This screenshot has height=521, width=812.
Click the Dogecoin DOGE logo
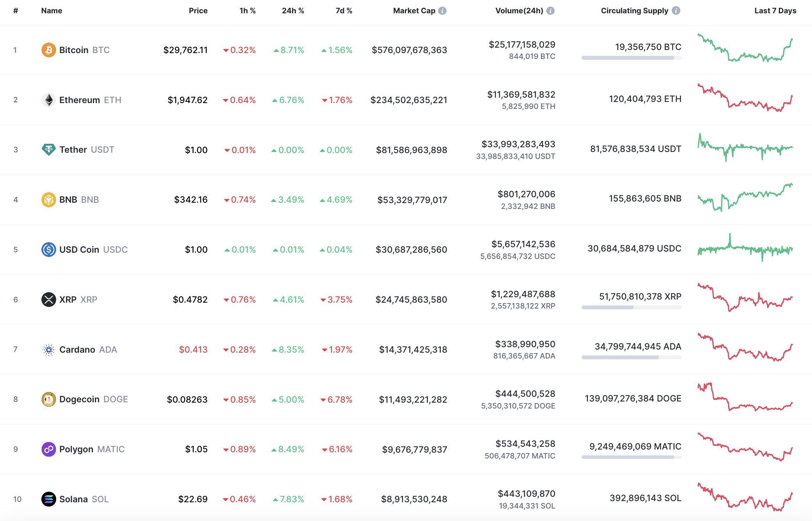48,399
